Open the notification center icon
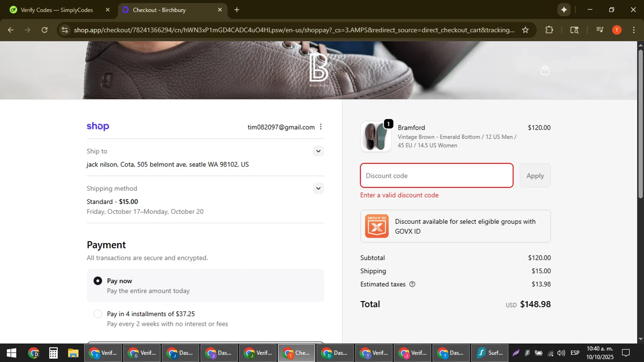Screen dimensions: 644x362 coord(626,353)
